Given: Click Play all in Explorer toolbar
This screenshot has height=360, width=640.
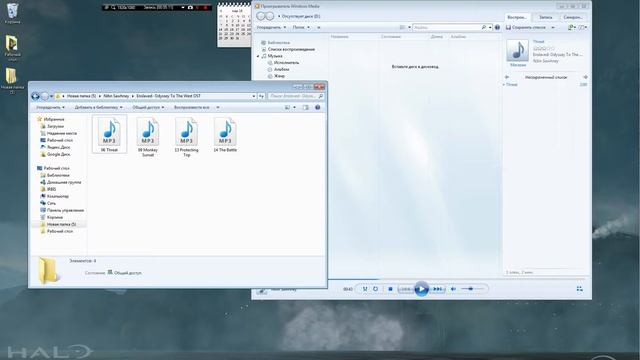Looking at the screenshot, I should [191, 107].
